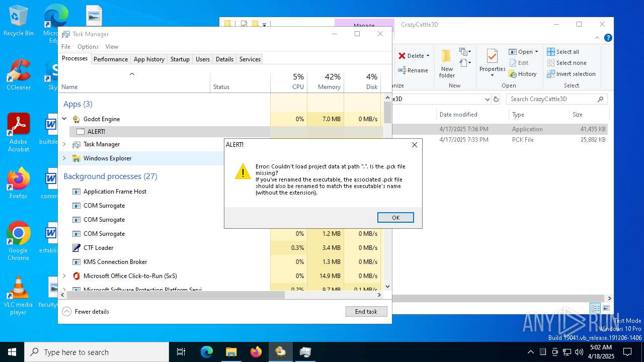Image resolution: width=644 pixels, height=362 pixels.
Task: Expand Microsoft Office Click-to-Run row
Action: [x=64, y=276]
